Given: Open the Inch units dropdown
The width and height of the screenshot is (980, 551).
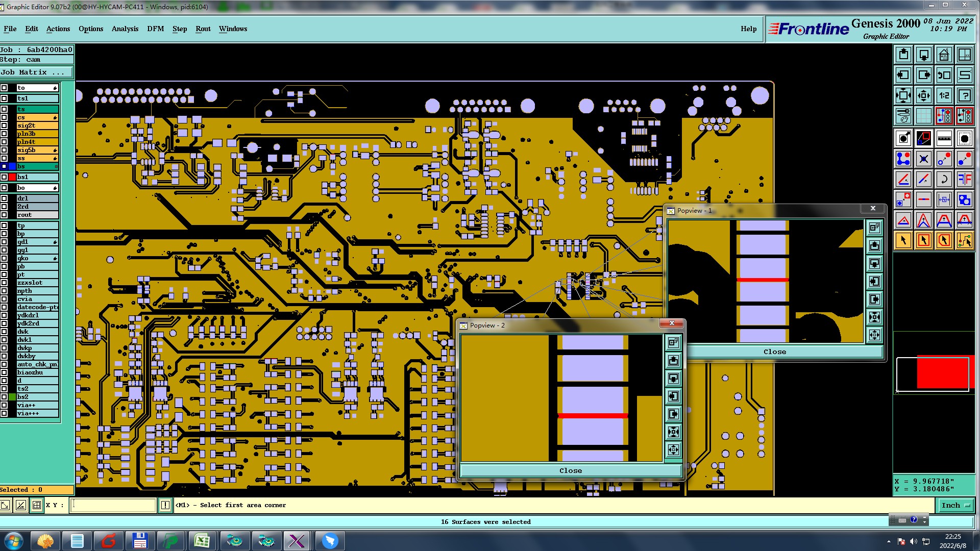Looking at the screenshot, I should [x=955, y=505].
